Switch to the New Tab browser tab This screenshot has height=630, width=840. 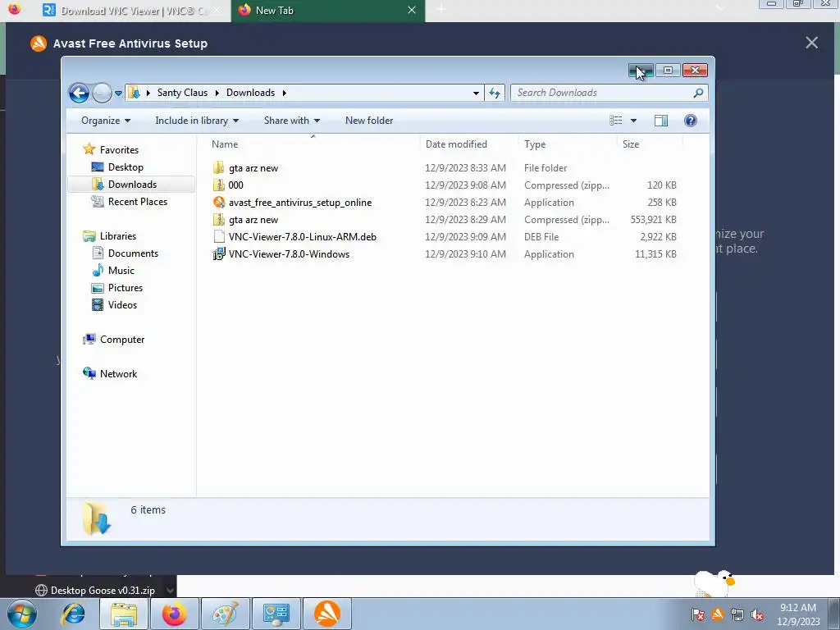pos(328,11)
